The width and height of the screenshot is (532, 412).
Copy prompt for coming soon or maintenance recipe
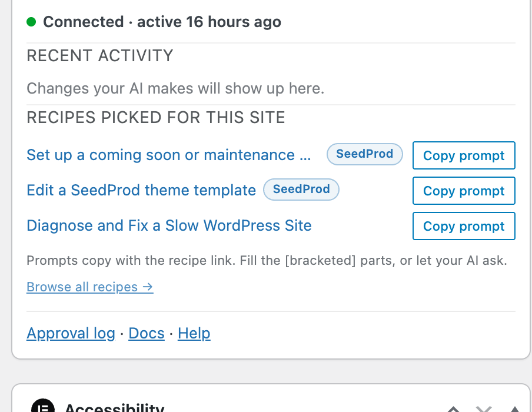[464, 155]
